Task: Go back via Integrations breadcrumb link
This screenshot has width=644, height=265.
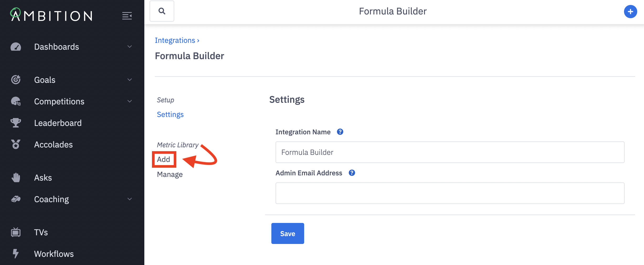Action: [x=175, y=40]
